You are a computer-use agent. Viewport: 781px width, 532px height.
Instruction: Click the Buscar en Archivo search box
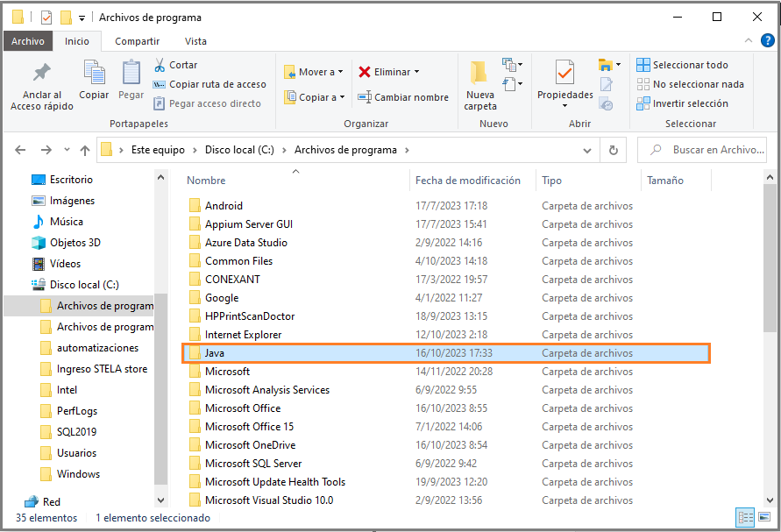(702, 150)
